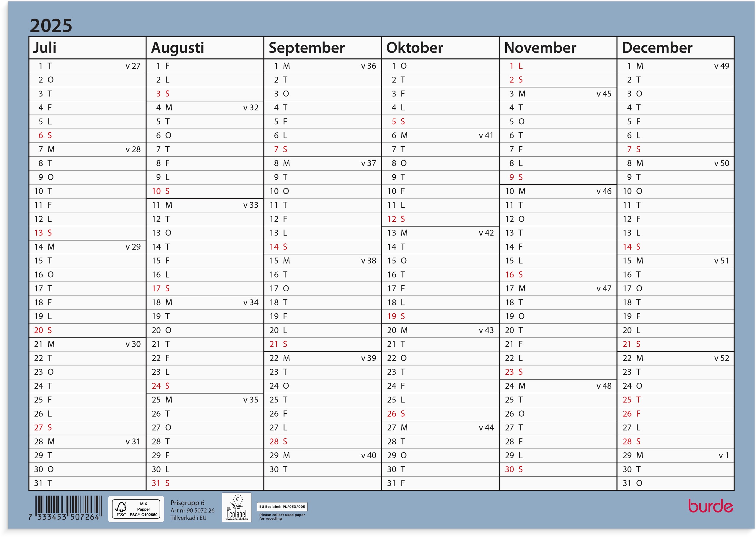Click 15 M row in September
This screenshot has width=756, height=537.
[280, 261]
